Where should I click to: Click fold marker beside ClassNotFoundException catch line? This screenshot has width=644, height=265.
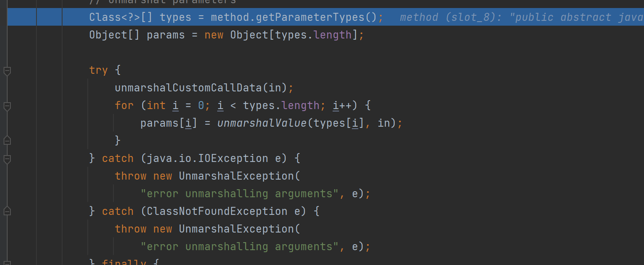coord(7,211)
